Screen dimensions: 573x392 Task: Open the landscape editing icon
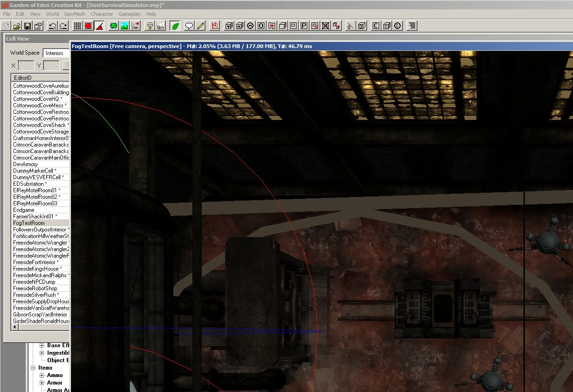click(x=124, y=26)
